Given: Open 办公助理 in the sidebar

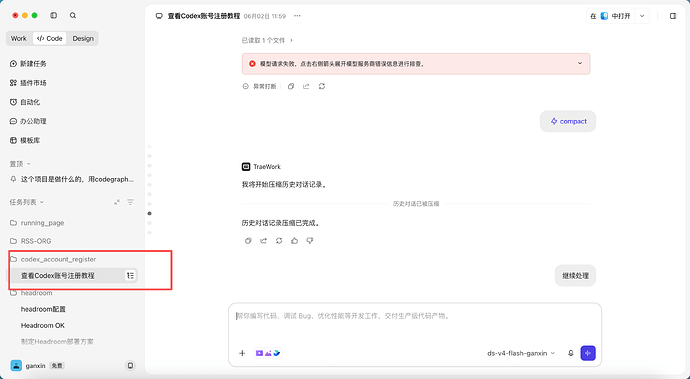Looking at the screenshot, I should [28, 121].
